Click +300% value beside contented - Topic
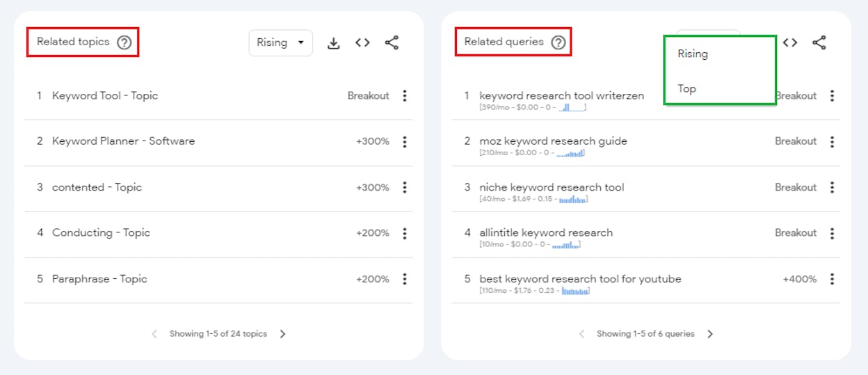Viewport: 868px width, 375px height. pos(373,187)
